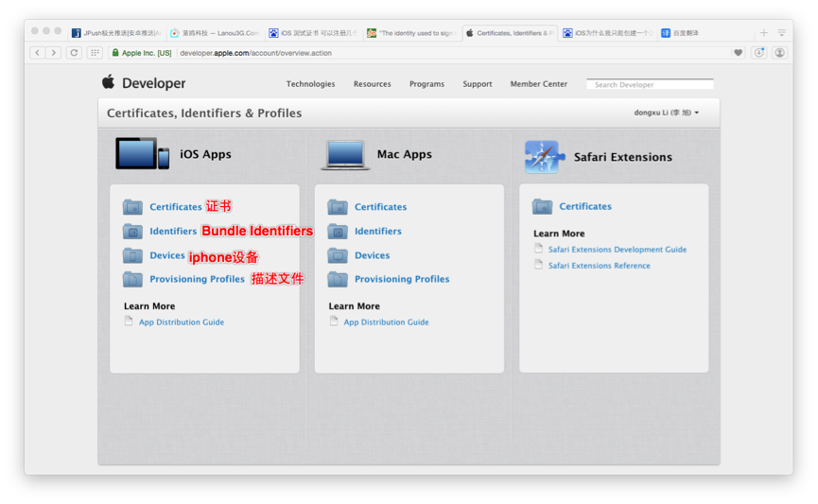Switch to the Lanou3G.Com tab
The width and height of the screenshot is (818, 504).
(215, 33)
